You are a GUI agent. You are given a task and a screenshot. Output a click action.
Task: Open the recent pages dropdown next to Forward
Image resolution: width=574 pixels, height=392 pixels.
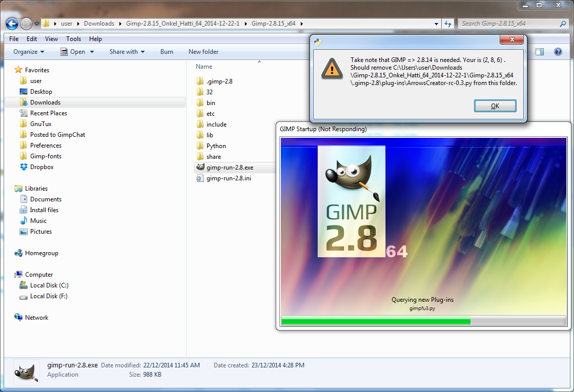click(36, 24)
